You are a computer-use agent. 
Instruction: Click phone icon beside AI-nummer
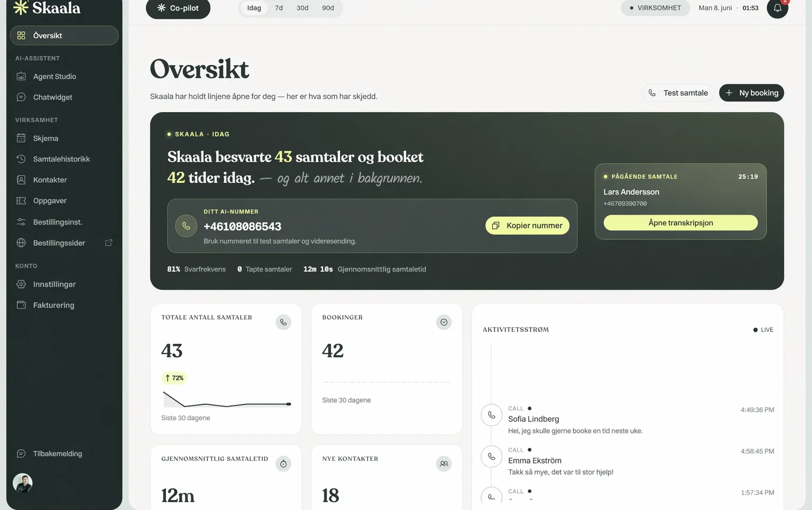pos(186,226)
